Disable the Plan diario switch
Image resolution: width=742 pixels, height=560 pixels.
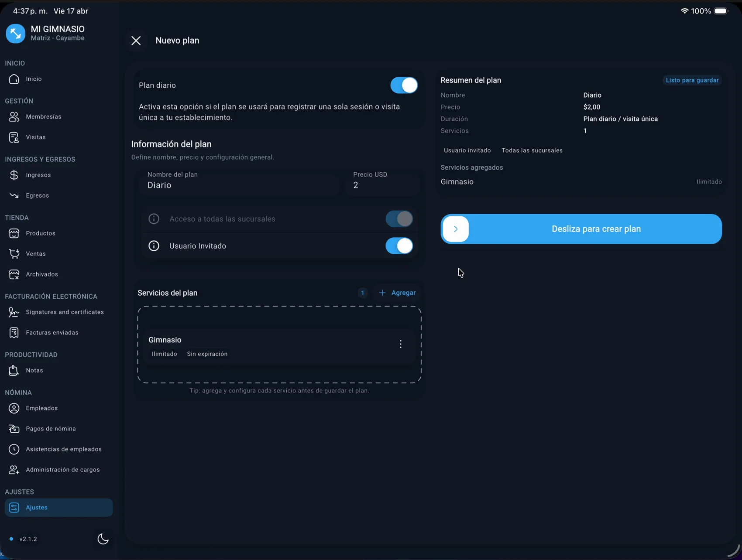coord(404,85)
